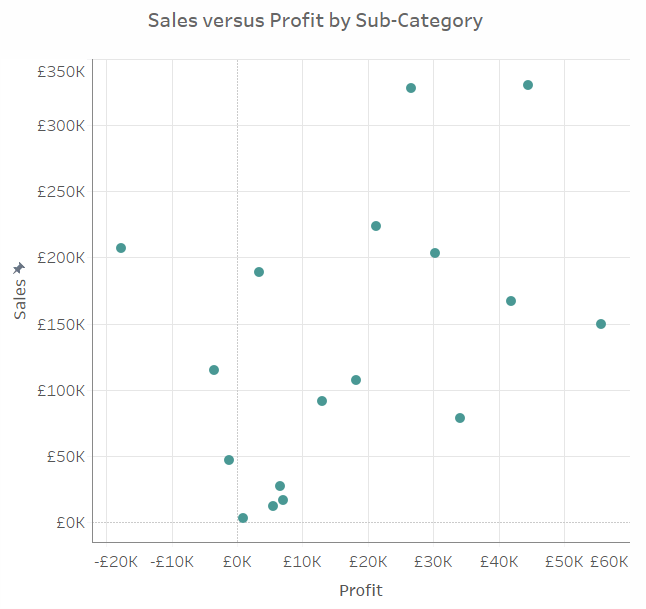This screenshot has width=646, height=609.
Task: Select the point near £115K sales with slight loss
Action: click(x=214, y=370)
